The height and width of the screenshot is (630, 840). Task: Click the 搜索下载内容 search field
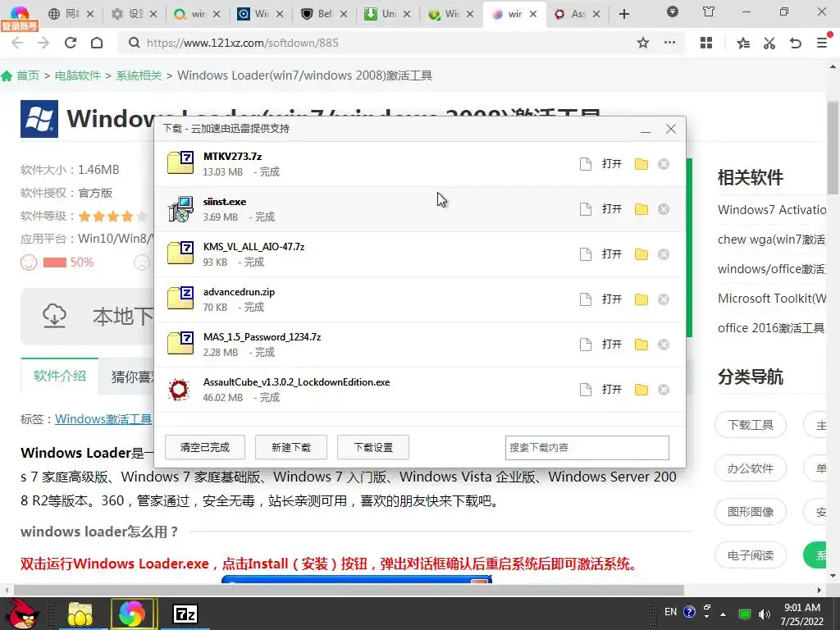tap(587, 447)
